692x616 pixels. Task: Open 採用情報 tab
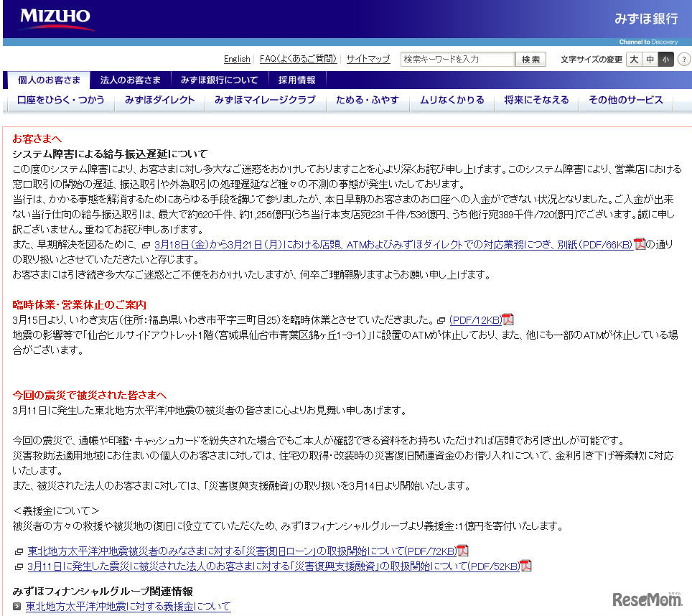point(297,80)
